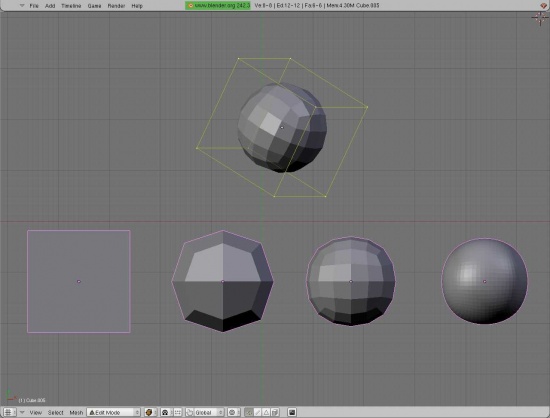
Task: Click the Blender icon at top-right corner
Action: [543, 5]
